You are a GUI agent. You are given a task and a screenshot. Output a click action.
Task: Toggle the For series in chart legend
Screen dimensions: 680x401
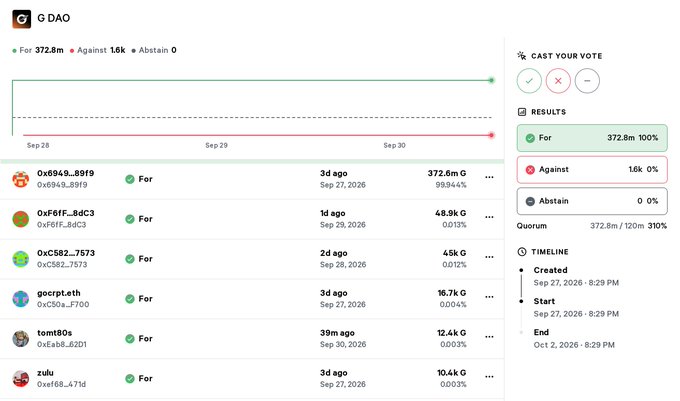point(38,50)
